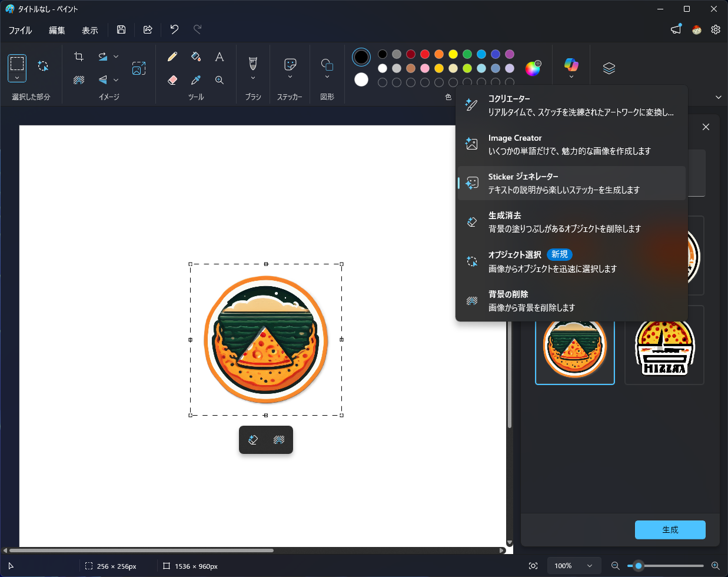Viewport: 728px width, 577px height.
Task: Click generative erase in floating toolbar
Action: click(x=253, y=440)
